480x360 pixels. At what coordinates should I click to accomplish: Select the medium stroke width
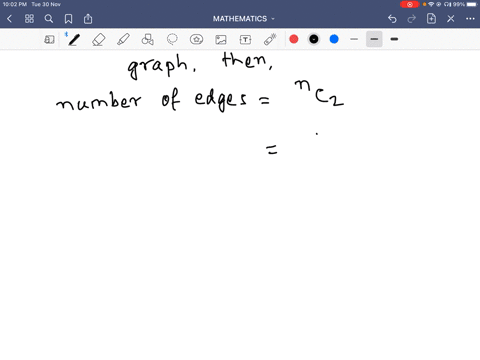(374, 39)
